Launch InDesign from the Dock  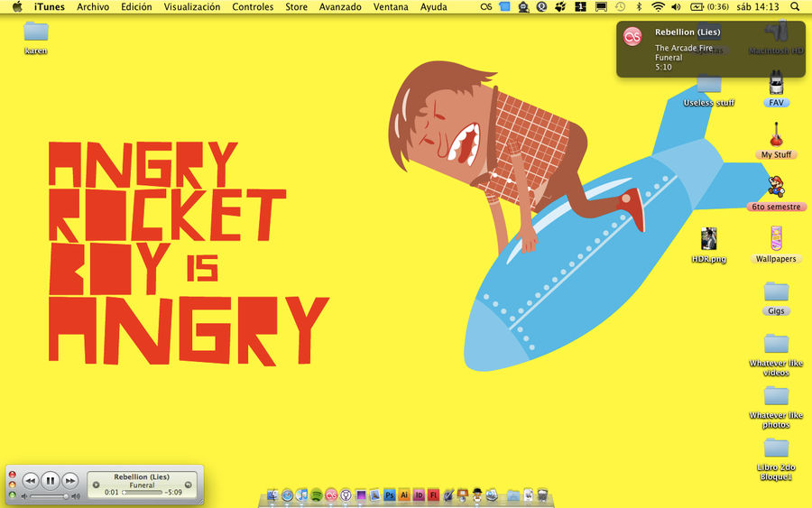coord(419,495)
